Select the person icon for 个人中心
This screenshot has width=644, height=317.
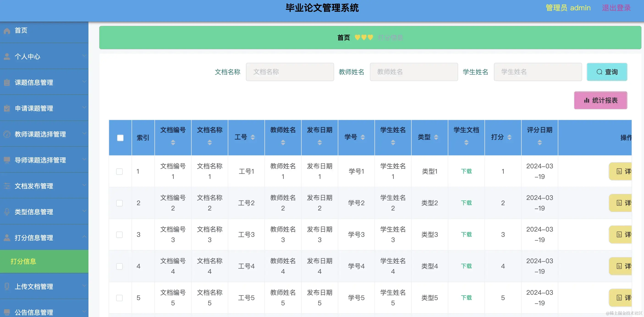[x=7, y=56]
